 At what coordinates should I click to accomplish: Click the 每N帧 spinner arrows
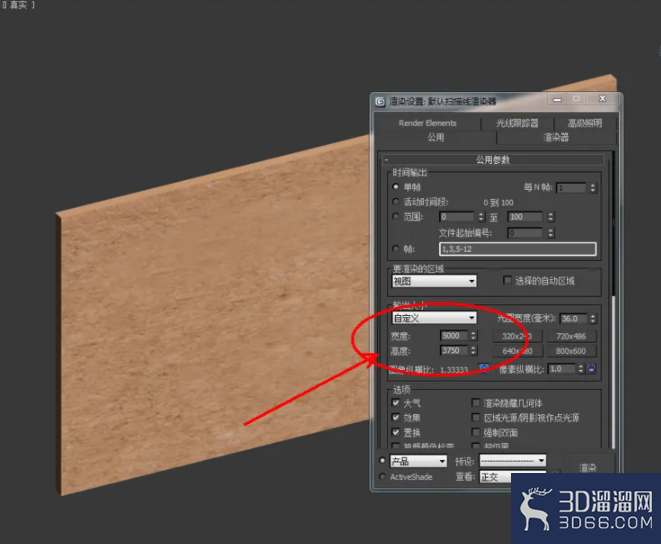[593, 188]
